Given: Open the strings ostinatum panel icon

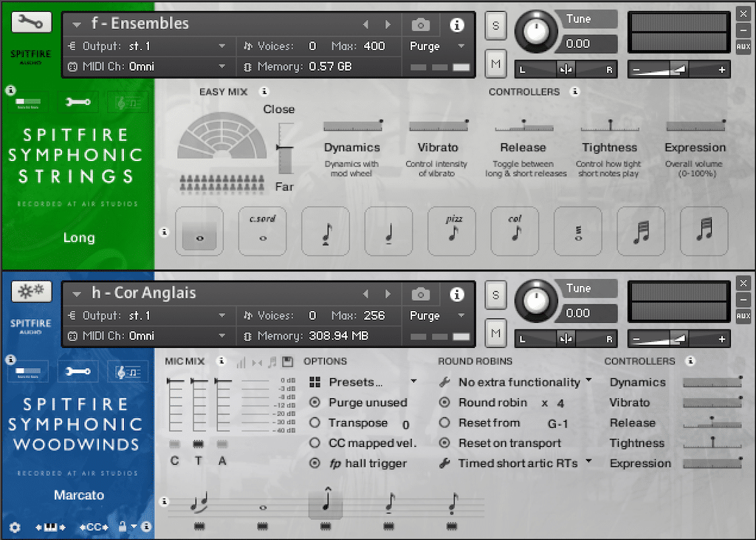Looking at the screenshot, I should 127,102.
